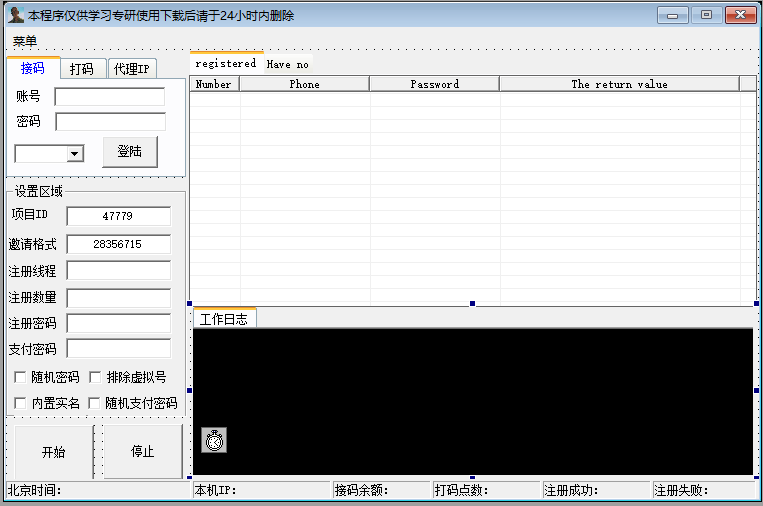This screenshot has width=763, height=506.
Task: Expand the dropdown next to 登陆 button
Action: click(x=74, y=153)
